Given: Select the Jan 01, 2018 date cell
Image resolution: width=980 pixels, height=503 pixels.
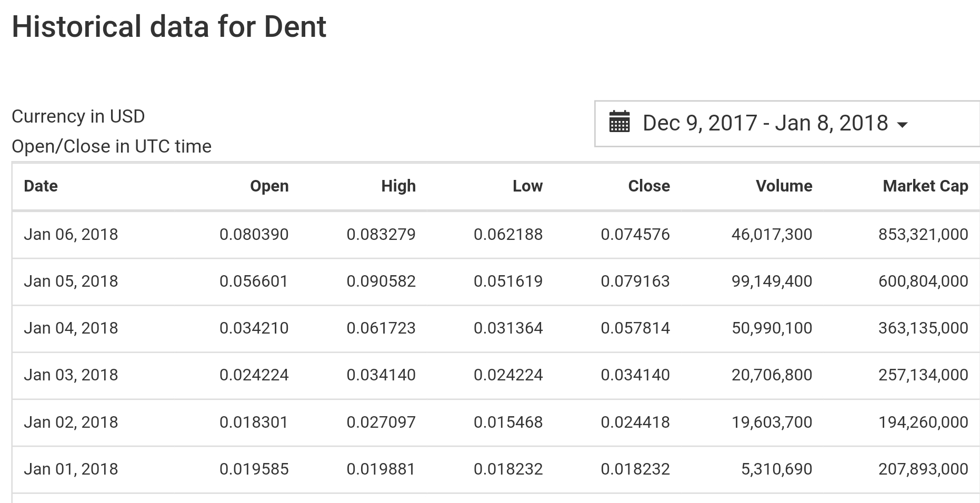Looking at the screenshot, I should pos(71,469).
